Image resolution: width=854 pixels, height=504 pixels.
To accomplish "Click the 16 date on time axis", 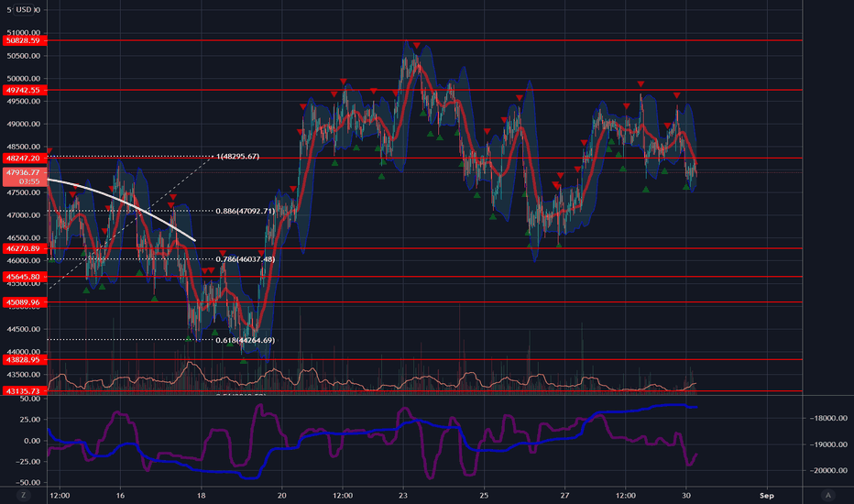I will tap(120, 495).
